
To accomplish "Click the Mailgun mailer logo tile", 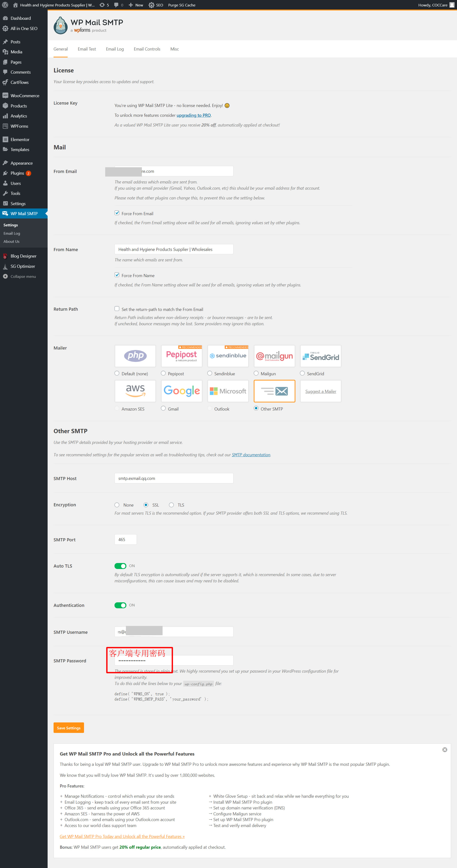I will tap(274, 356).
